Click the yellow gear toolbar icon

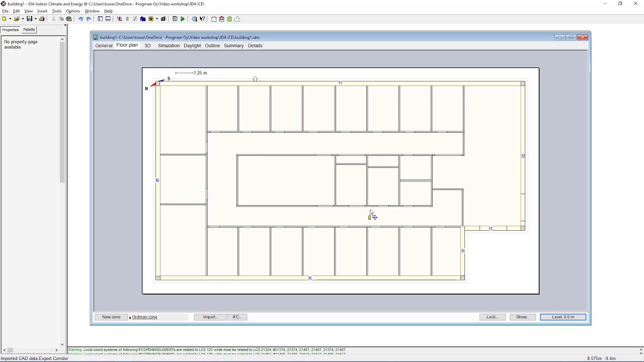click(150, 19)
